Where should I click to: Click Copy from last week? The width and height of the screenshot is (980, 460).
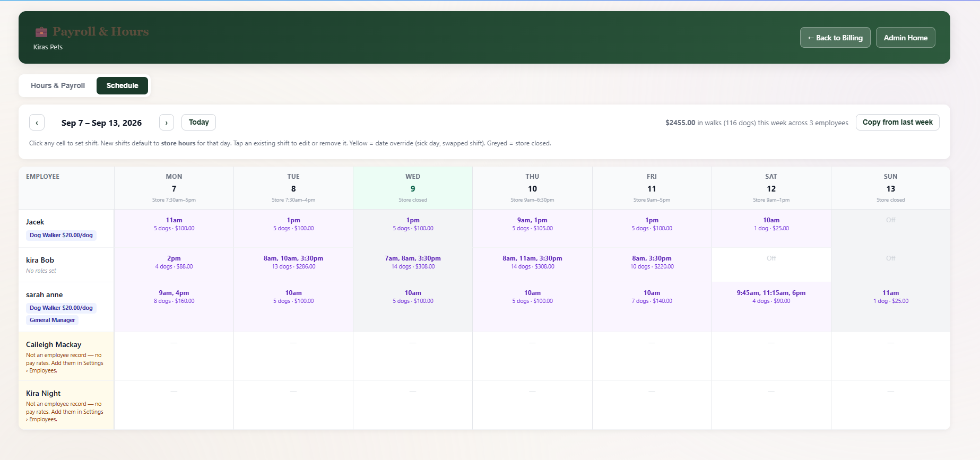click(898, 122)
